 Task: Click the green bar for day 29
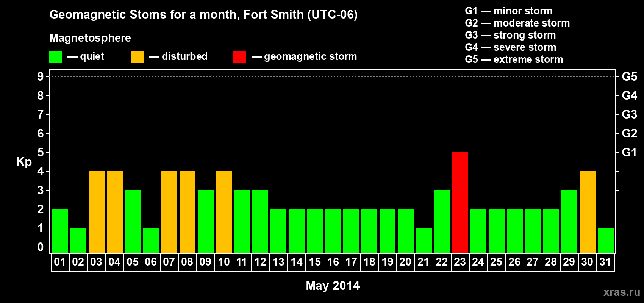coord(569,221)
